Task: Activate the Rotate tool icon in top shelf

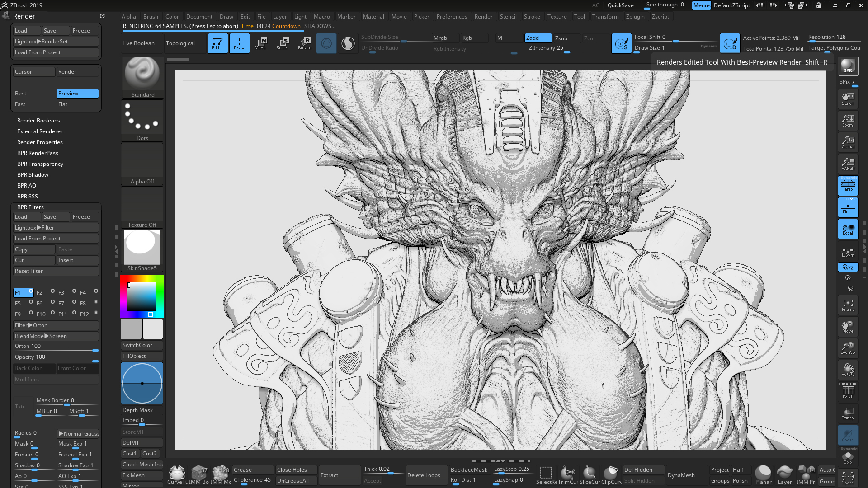Action: 304,43
